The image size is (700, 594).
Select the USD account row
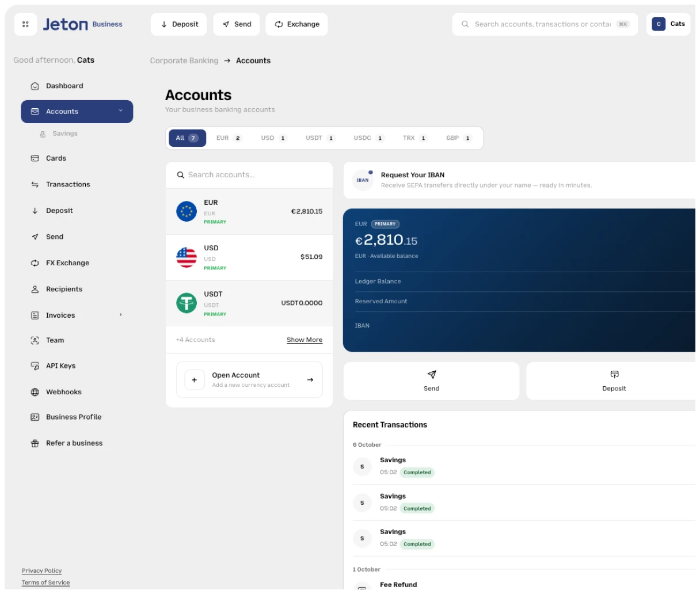249,258
